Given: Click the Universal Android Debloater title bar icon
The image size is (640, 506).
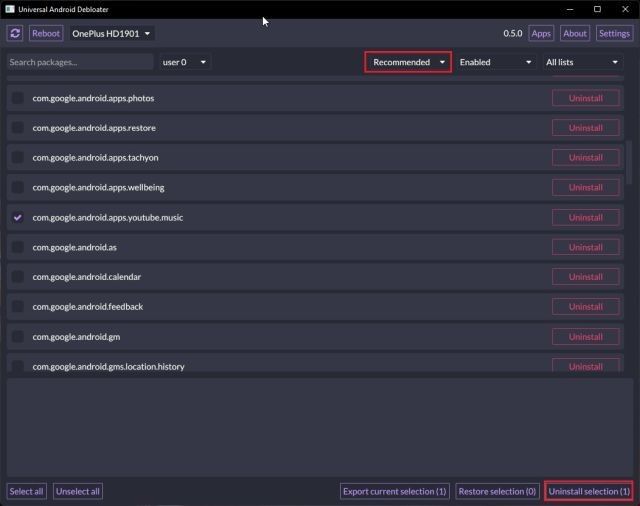Looking at the screenshot, I should [x=9, y=8].
